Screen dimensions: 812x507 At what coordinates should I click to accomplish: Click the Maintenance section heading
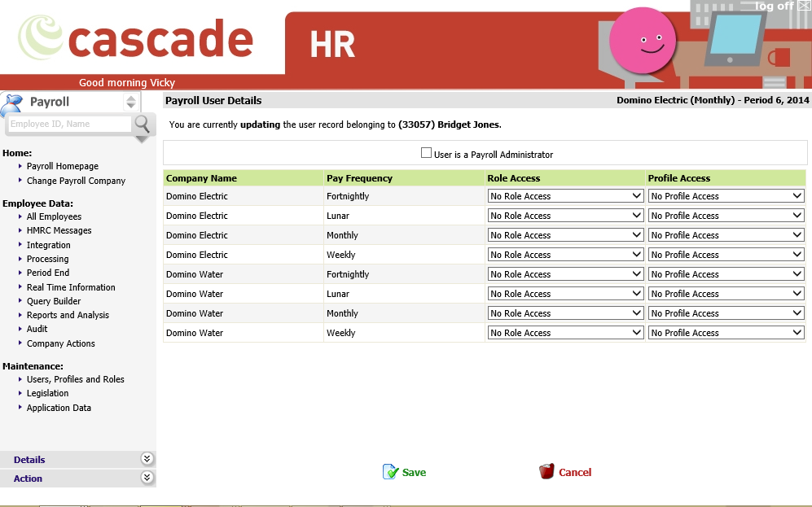tap(33, 366)
